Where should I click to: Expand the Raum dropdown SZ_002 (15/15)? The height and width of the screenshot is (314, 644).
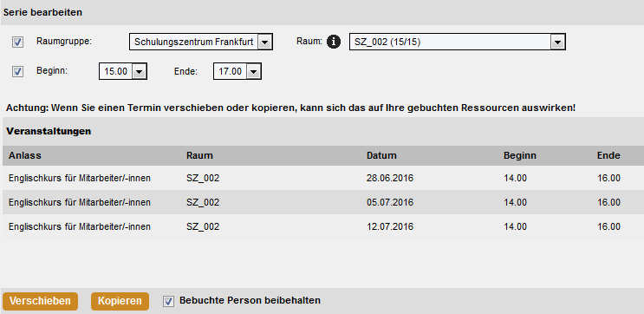(458, 42)
